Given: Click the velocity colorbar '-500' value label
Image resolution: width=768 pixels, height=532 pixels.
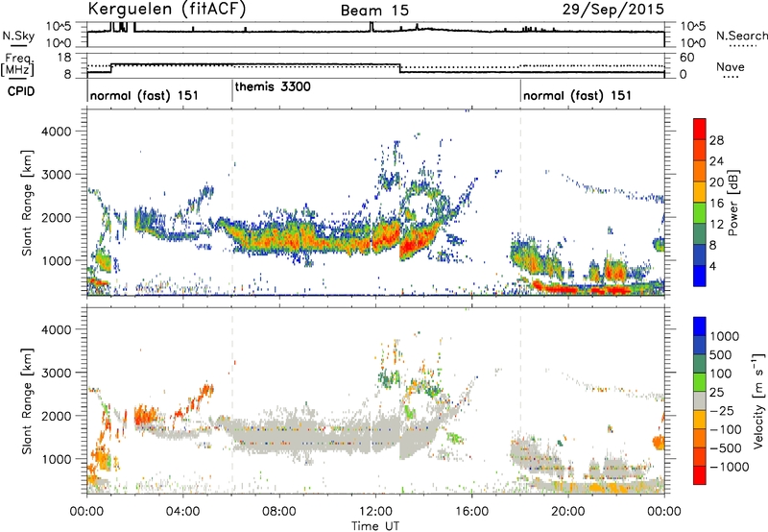Looking at the screenshot, I should pyautogui.click(x=726, y=448).
